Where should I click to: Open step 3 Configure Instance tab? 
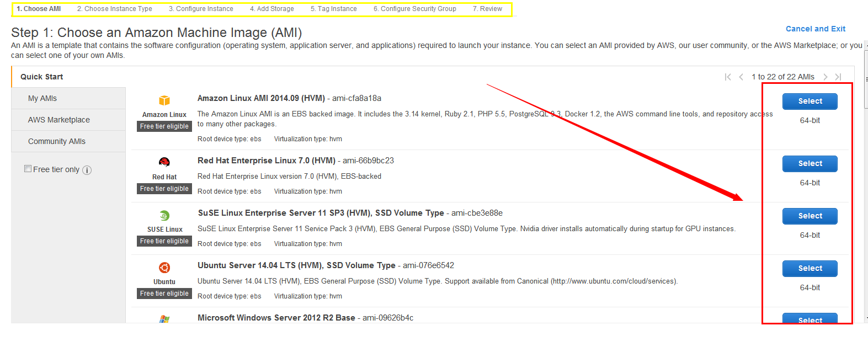pyautogui.click(x=201, y=9)
